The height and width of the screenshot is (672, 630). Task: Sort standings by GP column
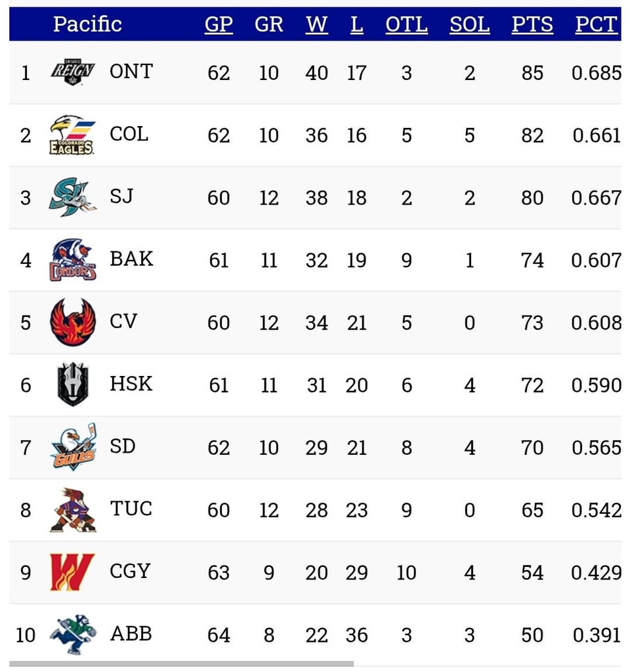pyautogui.click(x=219, y=25)
